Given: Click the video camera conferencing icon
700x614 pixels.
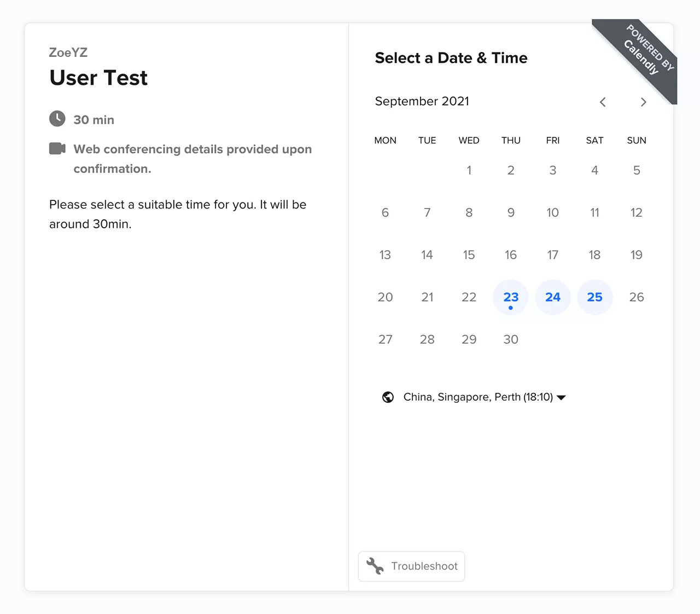Looking at the screenshot, I should [x=57, y=148].
